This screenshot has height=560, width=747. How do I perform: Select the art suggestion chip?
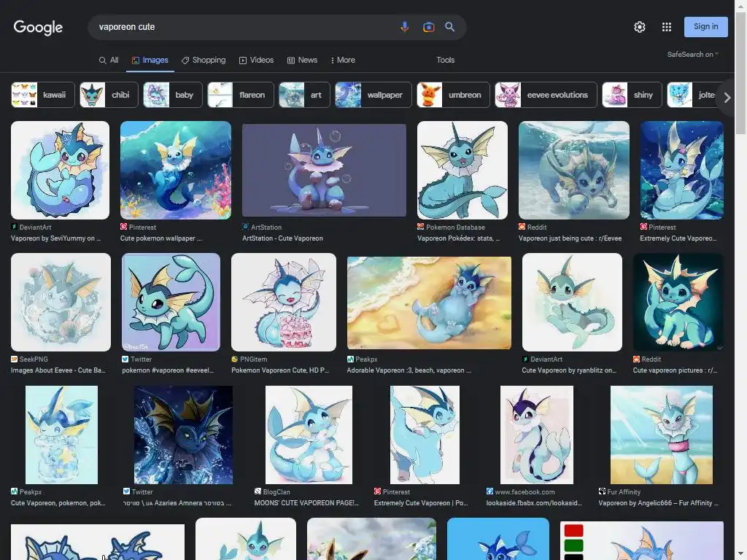tap(304, 95)
